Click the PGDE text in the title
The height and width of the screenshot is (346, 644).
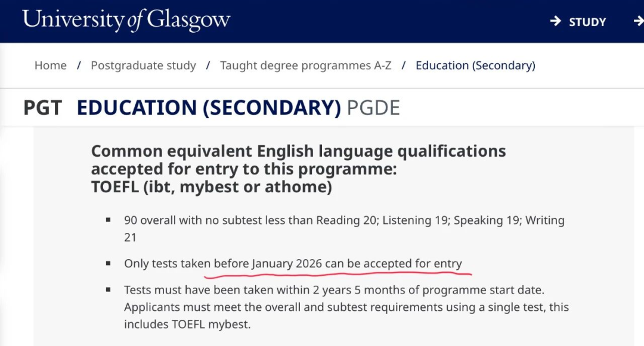pos(373,108)
